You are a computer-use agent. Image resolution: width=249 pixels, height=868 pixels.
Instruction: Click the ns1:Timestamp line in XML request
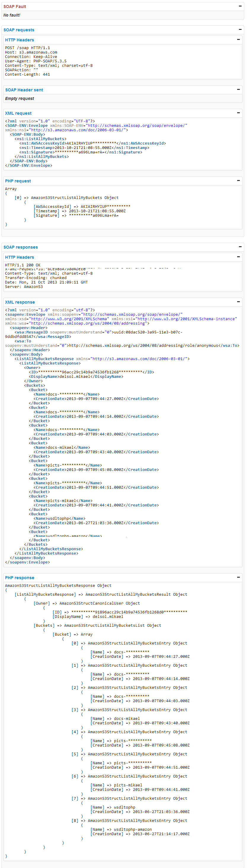click(84, 148)
